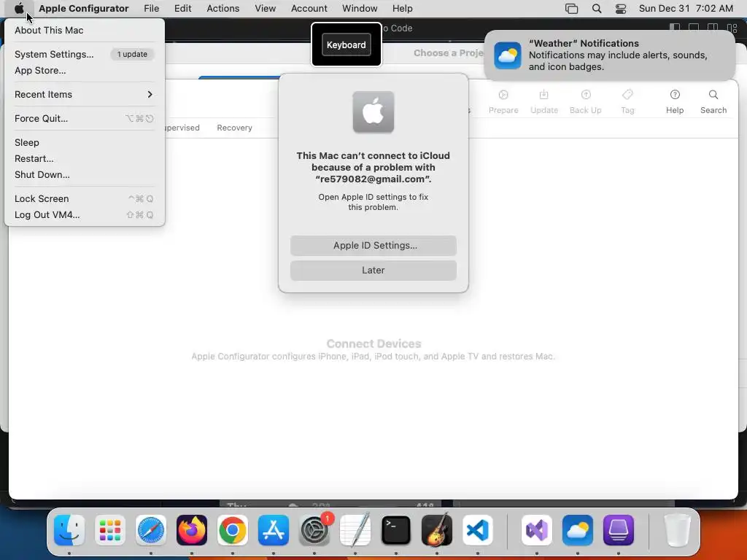Click the 1 update badge

pos(132,54)
